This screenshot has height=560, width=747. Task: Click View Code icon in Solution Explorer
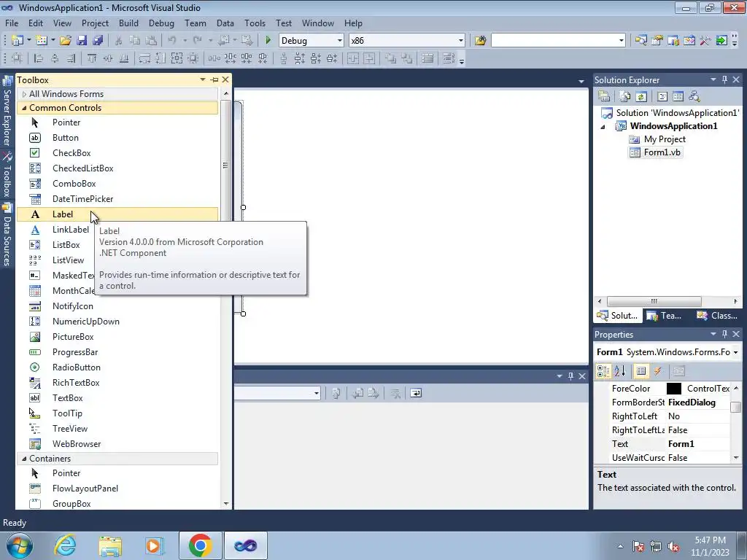pos(662,96)
